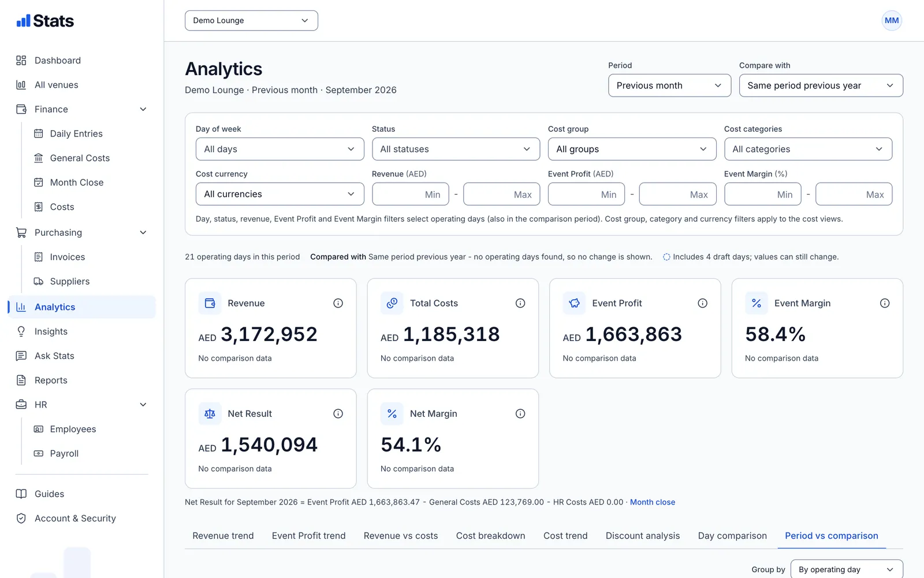924x578 pixels.
Task: Click the Payroll banknote icon
Action: (x=39, y=454)
